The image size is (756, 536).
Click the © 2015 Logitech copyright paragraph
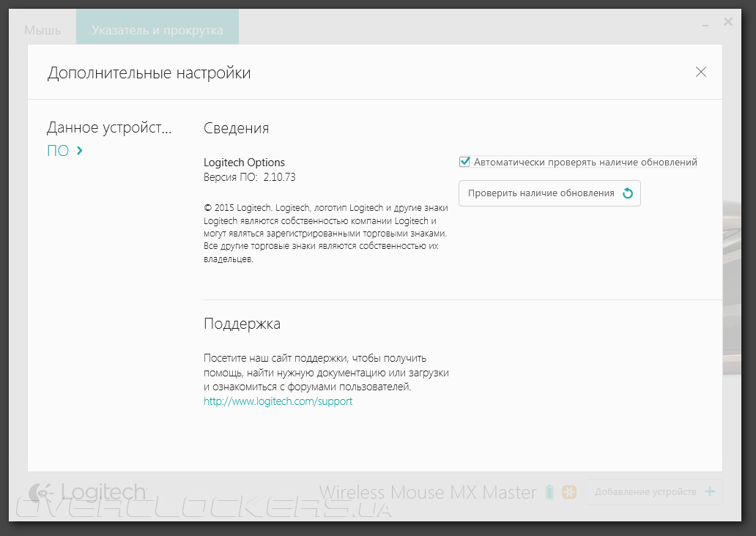click(326, 234)
